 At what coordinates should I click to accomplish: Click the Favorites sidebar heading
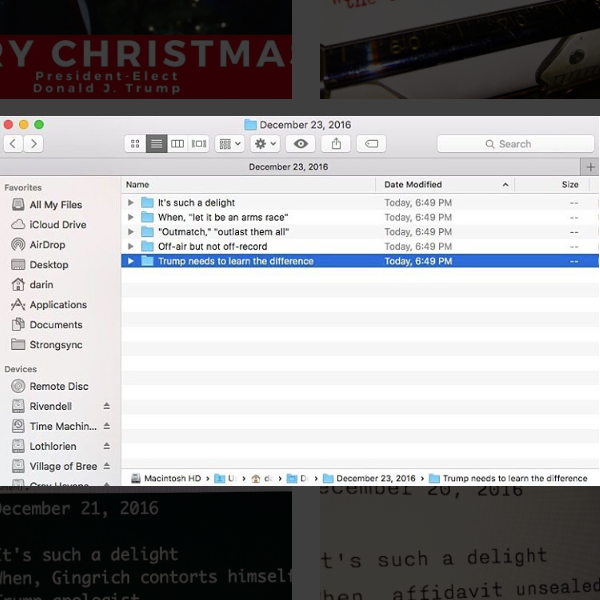[23, 188]
